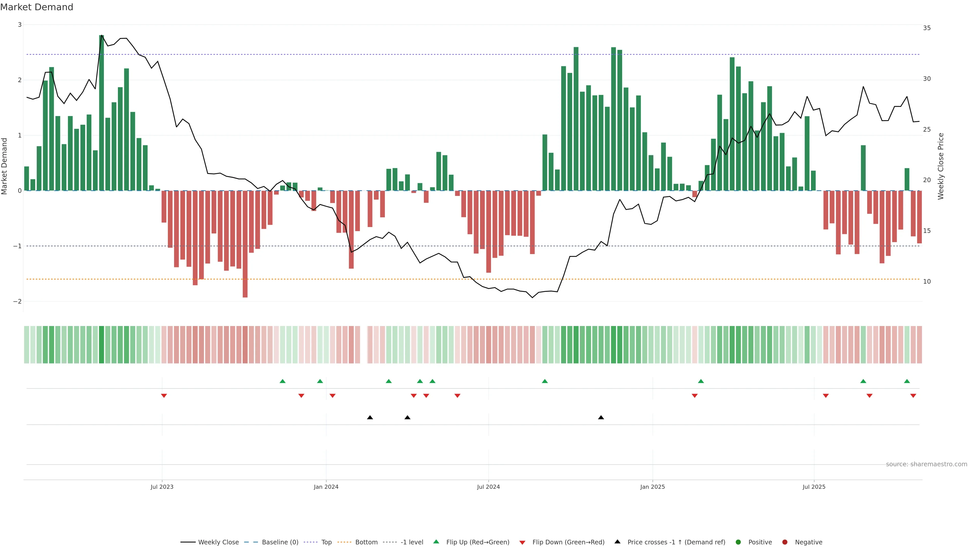Image resolution: width=980 pixels, height=551 pixels.
Task: Click the Positive green dot legend
Action: [x=738, y=542]
